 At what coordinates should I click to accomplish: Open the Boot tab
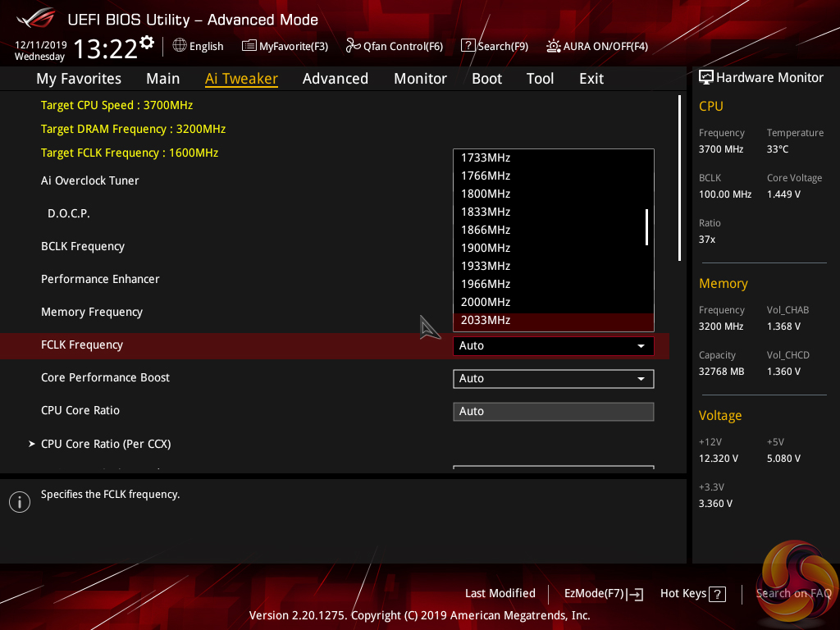point(486,79)
